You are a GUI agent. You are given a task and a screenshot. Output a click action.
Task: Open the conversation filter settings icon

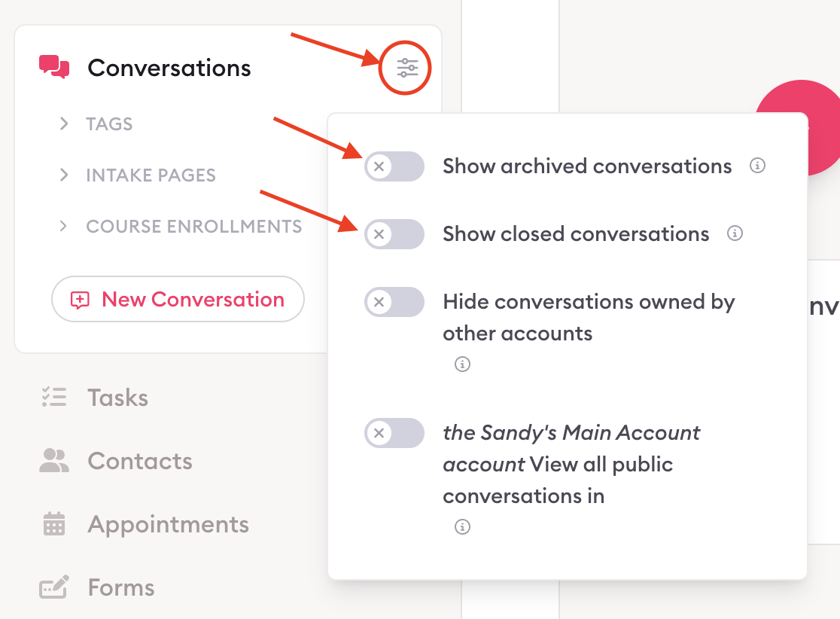[x=407, y=69]
